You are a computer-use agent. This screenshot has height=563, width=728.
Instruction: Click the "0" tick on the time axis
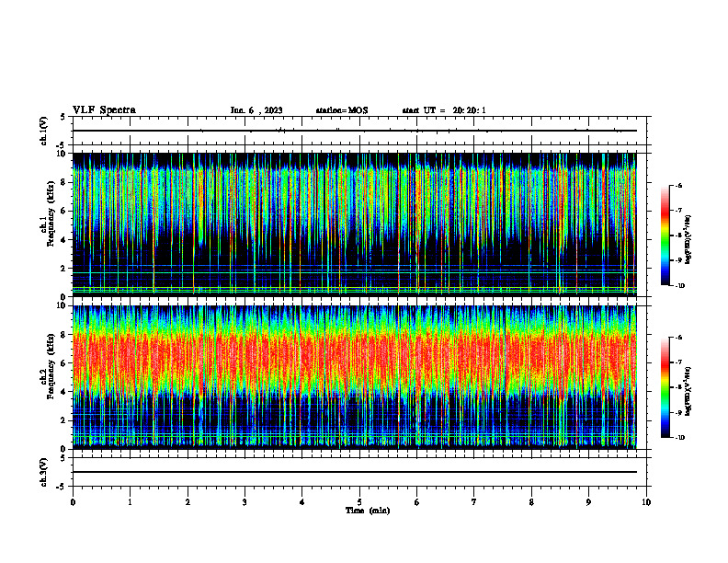[x=73, y=502]
